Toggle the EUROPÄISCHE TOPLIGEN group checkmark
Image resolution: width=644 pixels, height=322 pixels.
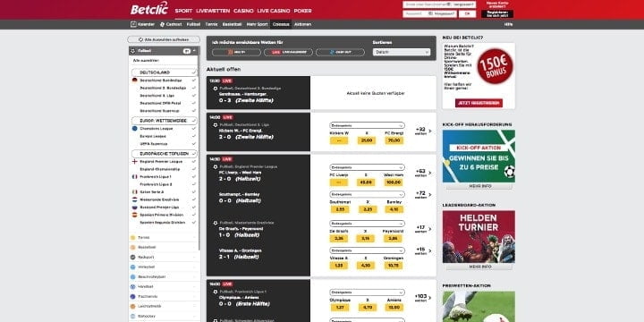(194, 154)
